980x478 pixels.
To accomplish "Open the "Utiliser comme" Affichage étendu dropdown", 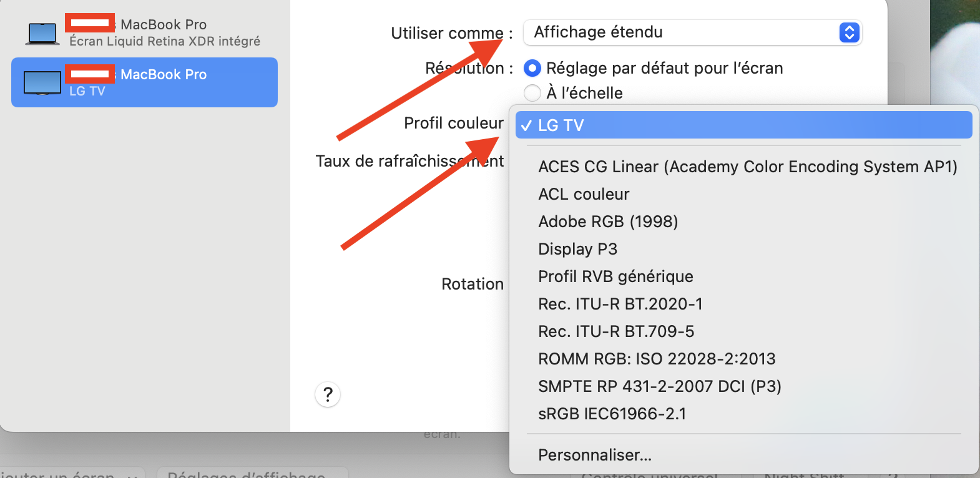I will [x=692, y=32].
